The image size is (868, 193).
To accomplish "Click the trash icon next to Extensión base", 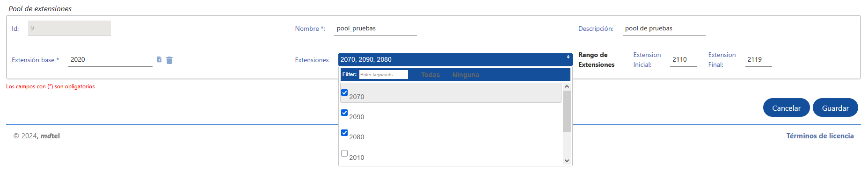I will click(169, 60).
